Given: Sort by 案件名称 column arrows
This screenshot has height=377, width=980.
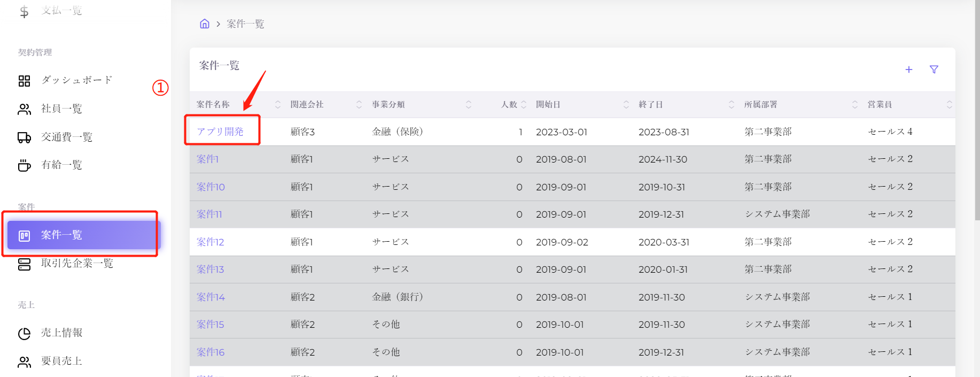Looking at the screenshot, I should [x=277, y=105].
